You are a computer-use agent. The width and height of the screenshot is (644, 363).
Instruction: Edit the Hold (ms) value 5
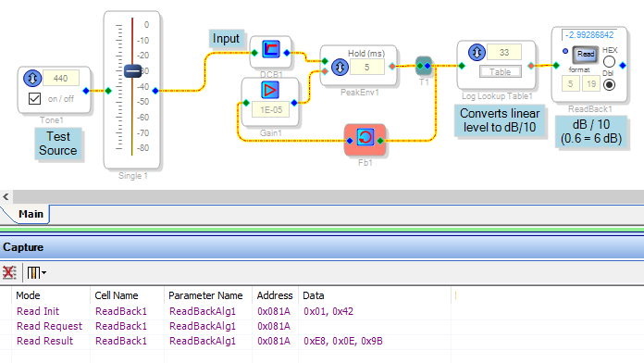click(x=367, y=67)
